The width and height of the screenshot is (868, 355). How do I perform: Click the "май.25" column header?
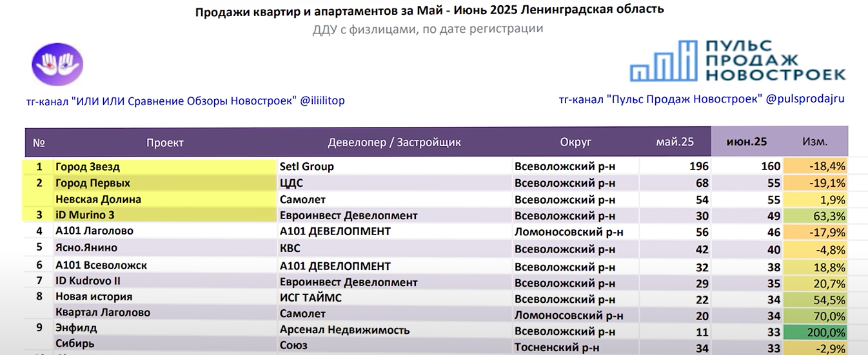coord(675,142)
